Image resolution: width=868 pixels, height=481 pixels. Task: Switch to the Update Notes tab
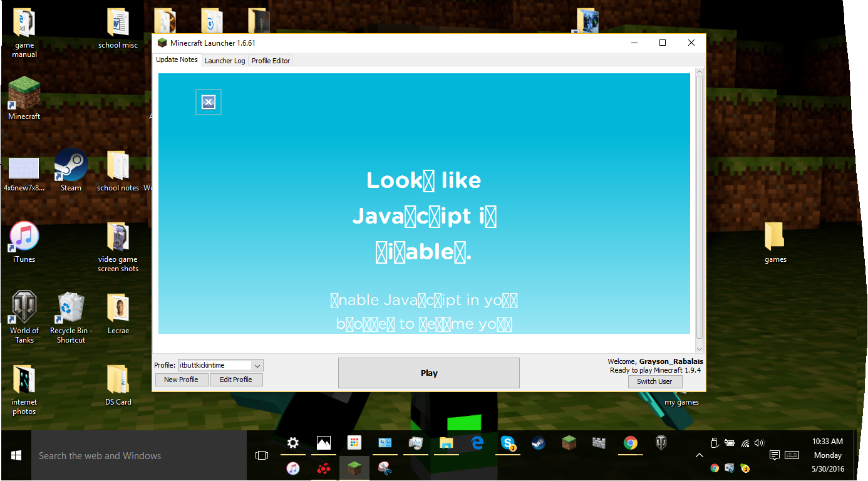coord(177,60)
